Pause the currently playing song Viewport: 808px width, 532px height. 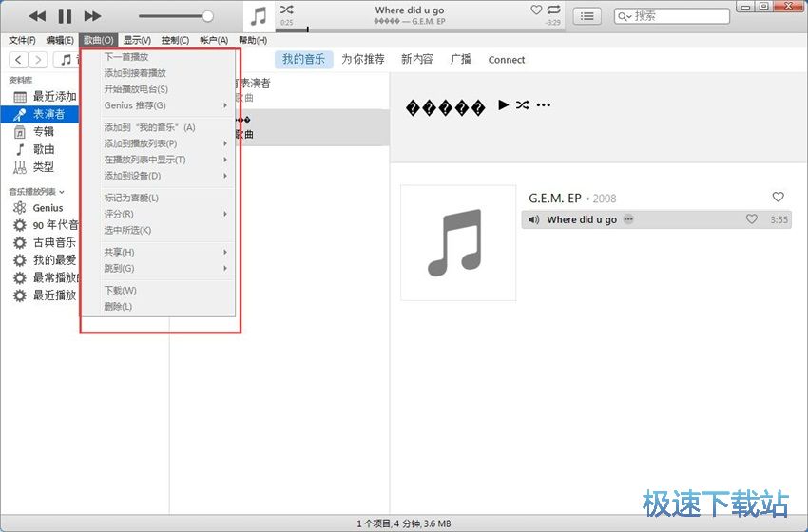65,16
